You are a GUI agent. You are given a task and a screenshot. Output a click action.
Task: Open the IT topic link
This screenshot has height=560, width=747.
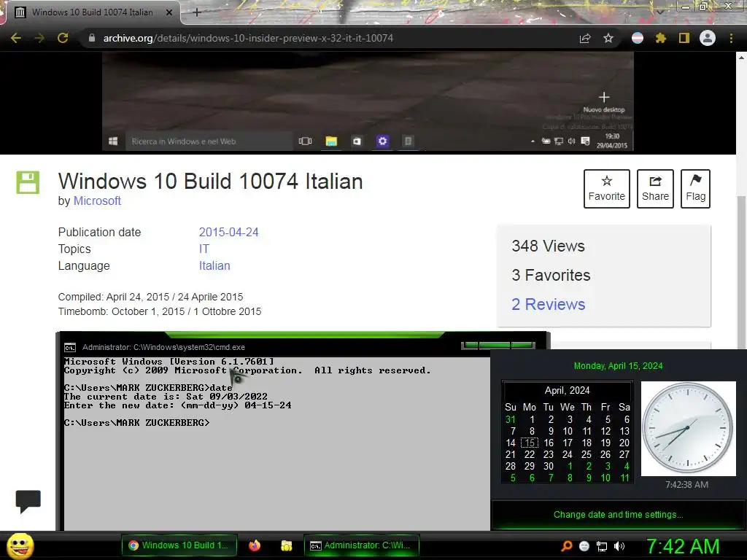click(204, 249)
